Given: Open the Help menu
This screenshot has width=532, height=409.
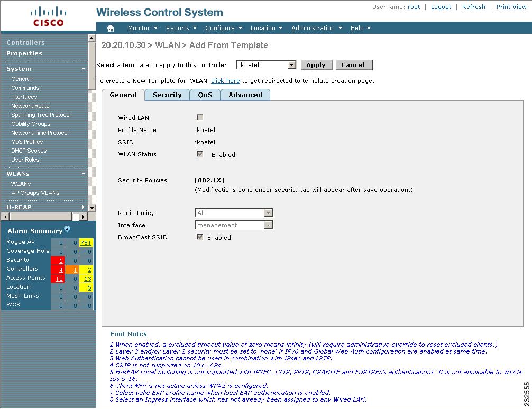Looking at the screenshot, I should coord(360,28).
